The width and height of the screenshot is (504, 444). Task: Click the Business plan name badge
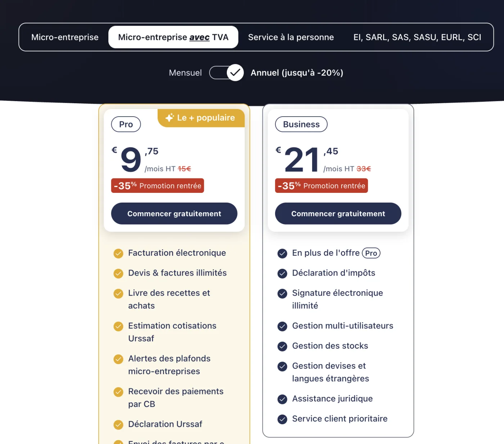(301, 124)
